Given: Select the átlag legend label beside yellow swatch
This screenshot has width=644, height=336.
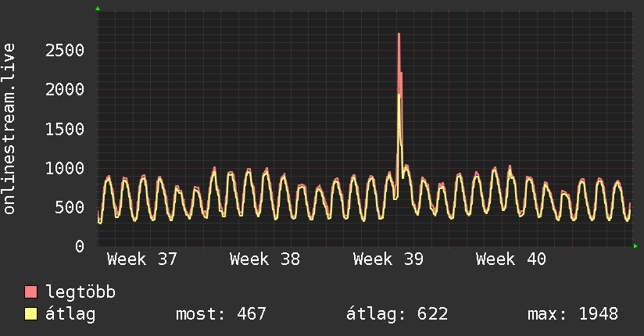Looking at the screenshot, I should (70, 314).
